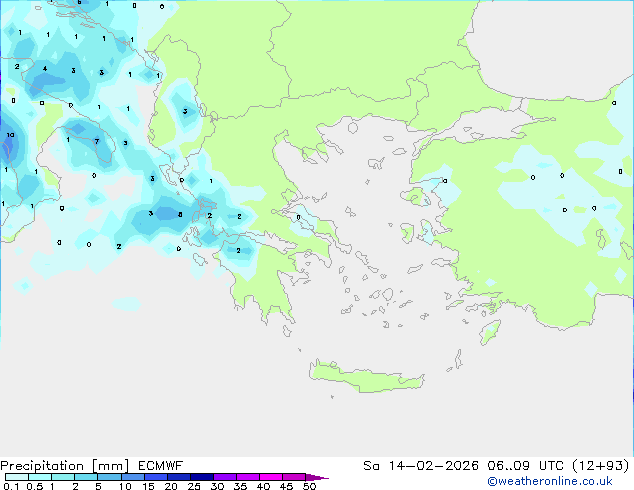The image size is (634, 490).
Task: Click the '7' precipitation value on map
Action: coord(97,141)
